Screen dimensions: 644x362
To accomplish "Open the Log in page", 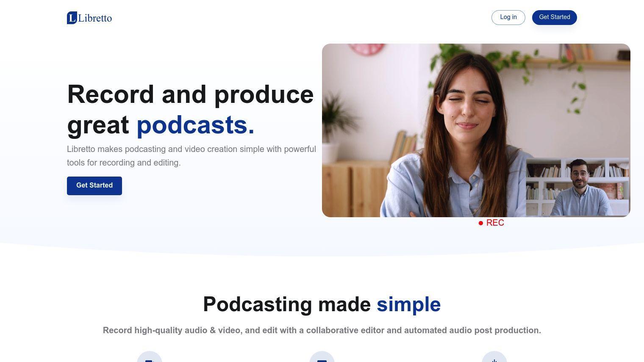I will (508, 17).
